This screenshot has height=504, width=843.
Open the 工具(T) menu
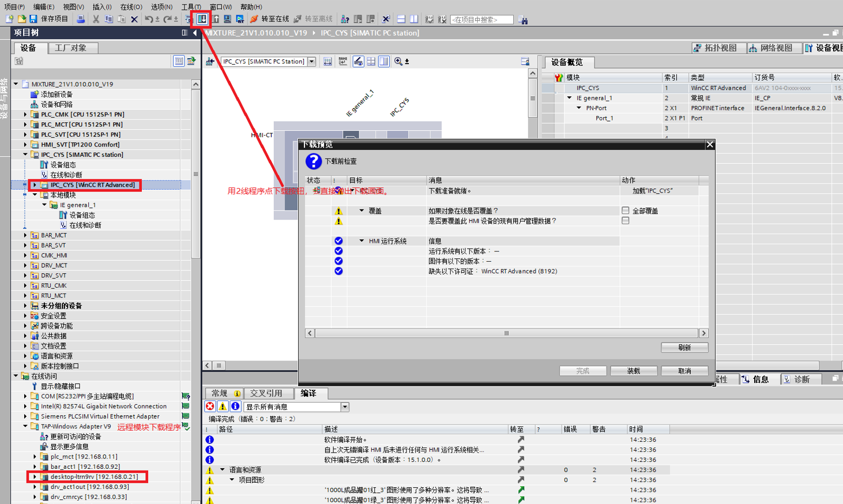coord(191,6)
